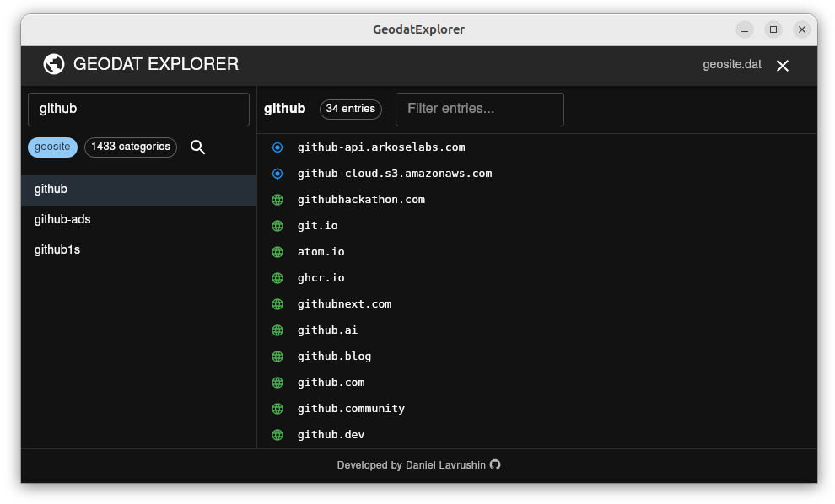This screenshot has width=835, height=504.
Task: Maximize the GeodatExplorer window
Action: coord(773,29)
